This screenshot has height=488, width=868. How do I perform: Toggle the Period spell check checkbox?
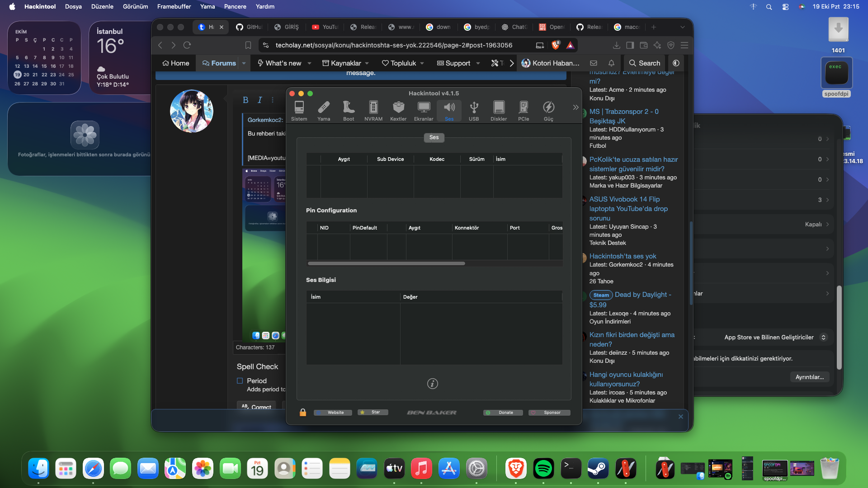coord(240,381)
